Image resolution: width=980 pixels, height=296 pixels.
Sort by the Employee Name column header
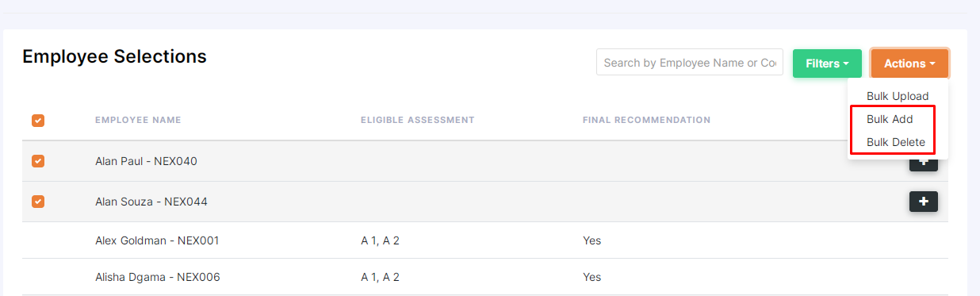[x=138, y=121]
